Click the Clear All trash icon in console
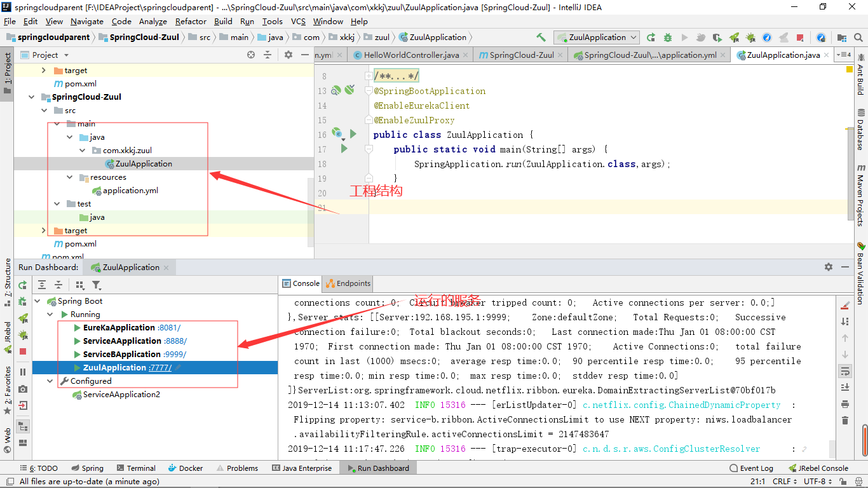868x488 pixels. coord(844,421)
